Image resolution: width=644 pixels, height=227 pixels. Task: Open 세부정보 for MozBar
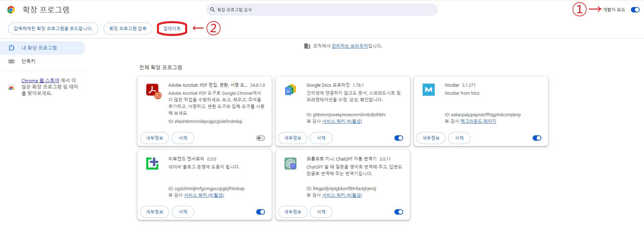pos(431,138)
